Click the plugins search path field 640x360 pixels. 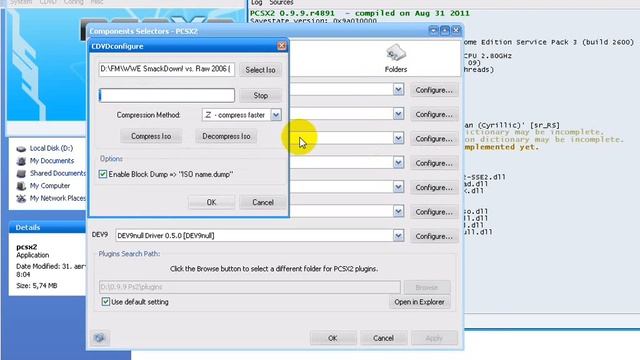[249, 287]
